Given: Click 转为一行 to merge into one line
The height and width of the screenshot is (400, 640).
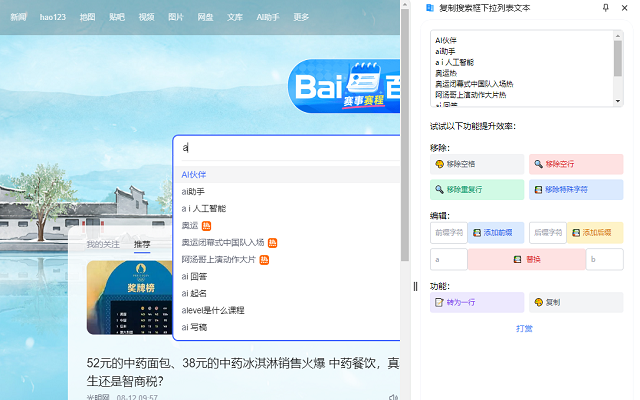Looking at the screenshot, I should click(477, 302).
